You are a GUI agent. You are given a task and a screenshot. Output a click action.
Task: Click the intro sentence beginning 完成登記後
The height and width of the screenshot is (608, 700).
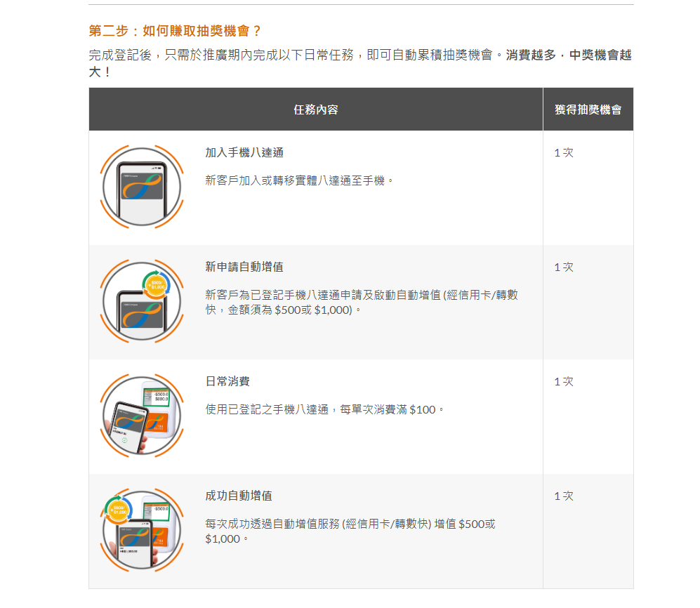(296, 55)
